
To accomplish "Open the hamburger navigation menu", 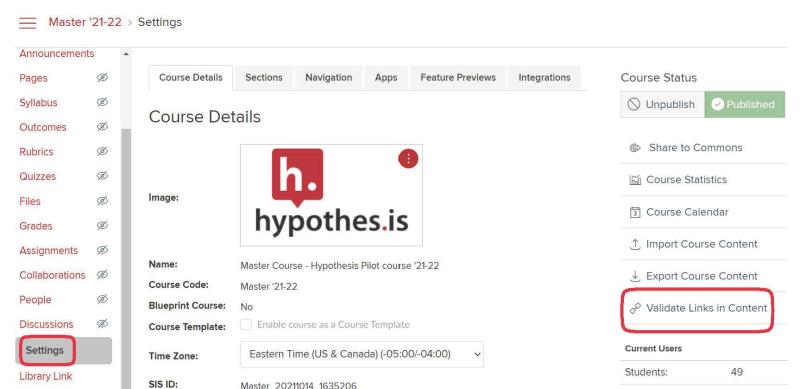I will pyautogui.click(x=28, y=23).
